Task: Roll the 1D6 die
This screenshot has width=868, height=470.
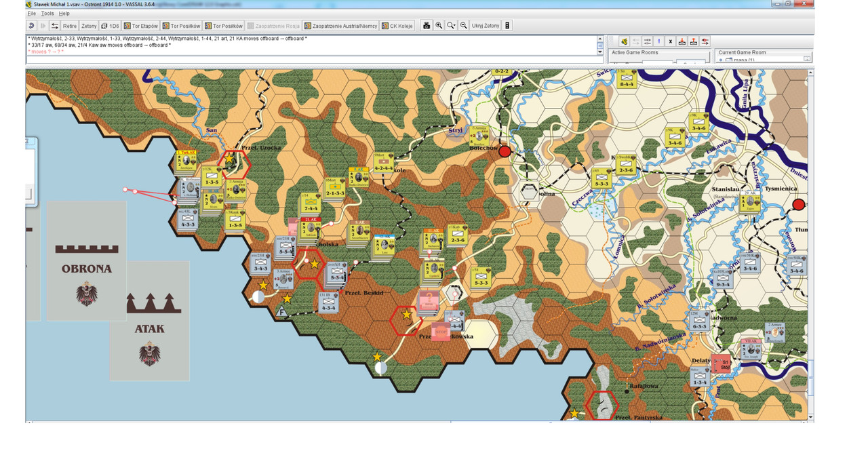Action: coord(110,26)
